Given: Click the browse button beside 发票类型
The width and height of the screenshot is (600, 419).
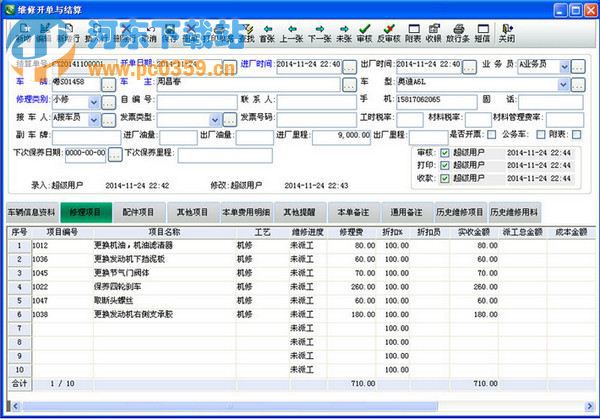Looking at the screenshot, I should pos(229,120).
